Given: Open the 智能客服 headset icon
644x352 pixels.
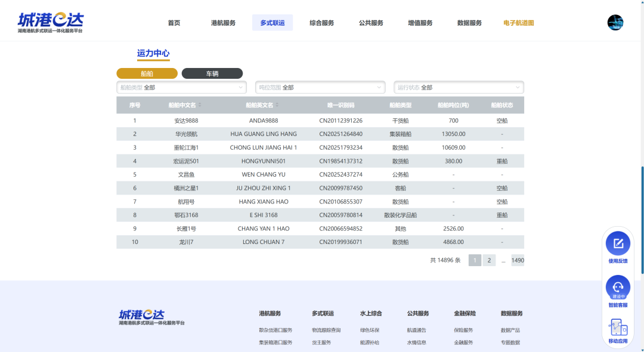Looking at the screenshot, I should (618, 287).
